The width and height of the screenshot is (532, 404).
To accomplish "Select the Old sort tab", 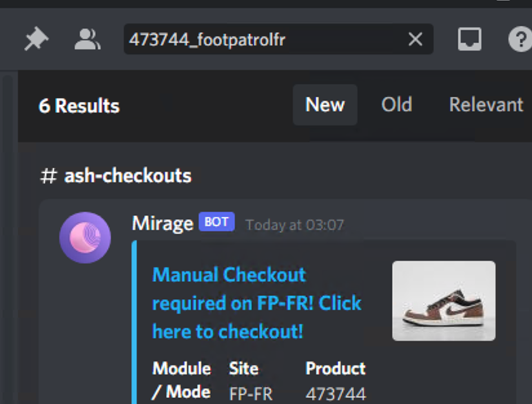I will coord(396,105).
